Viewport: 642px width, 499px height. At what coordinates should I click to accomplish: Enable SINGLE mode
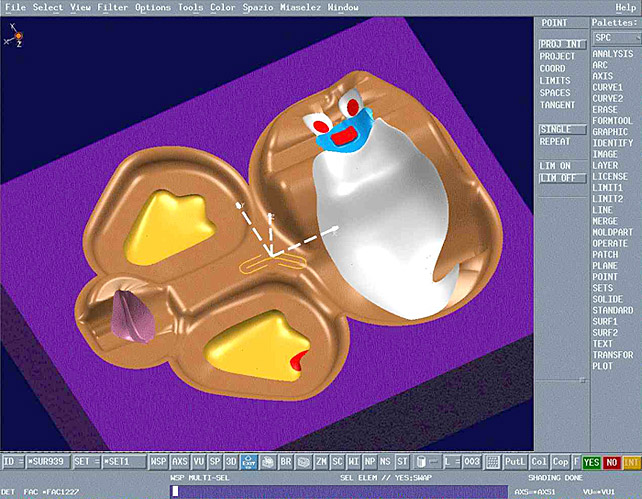pos(562,129)
